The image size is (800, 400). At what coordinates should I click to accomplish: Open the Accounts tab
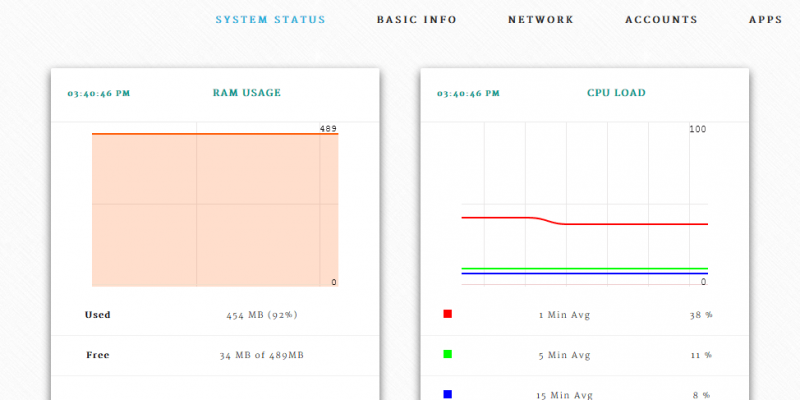pyautogui.click(x=661, y=20)
